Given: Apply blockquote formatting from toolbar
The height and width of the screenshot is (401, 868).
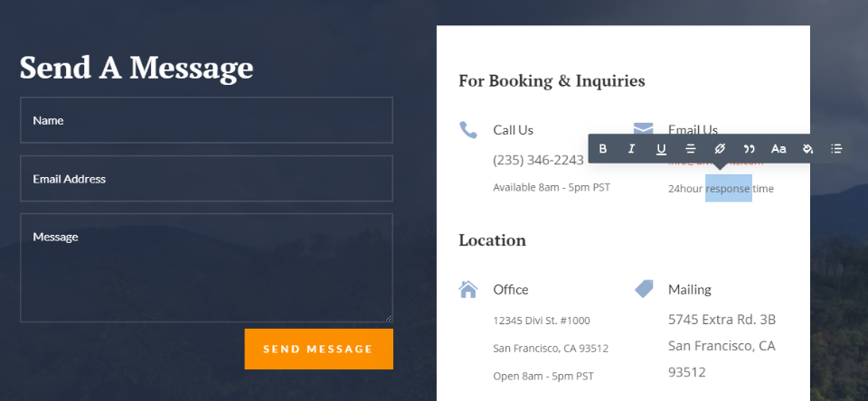Looking at the screenshot, I should coord(749,149).
